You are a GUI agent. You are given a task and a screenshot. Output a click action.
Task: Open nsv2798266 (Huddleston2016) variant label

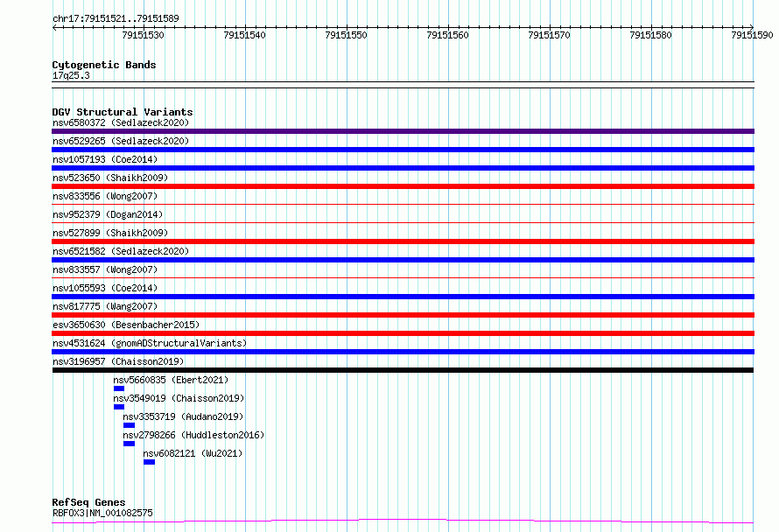193,435
